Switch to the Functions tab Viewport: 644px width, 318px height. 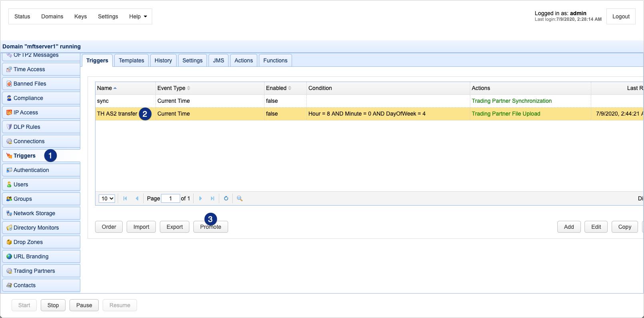(275, 60)
